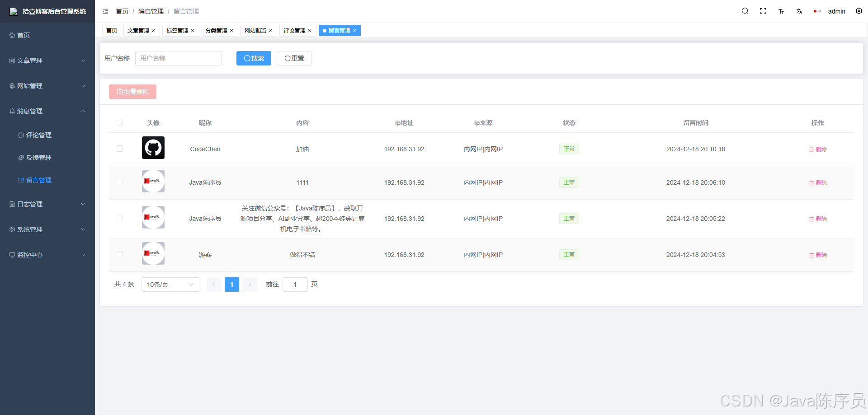Image resolution: width=868 pixels, height=415 pixels.
Task: Collapse the sidebar with the hamburger icon
Action: 105,11
